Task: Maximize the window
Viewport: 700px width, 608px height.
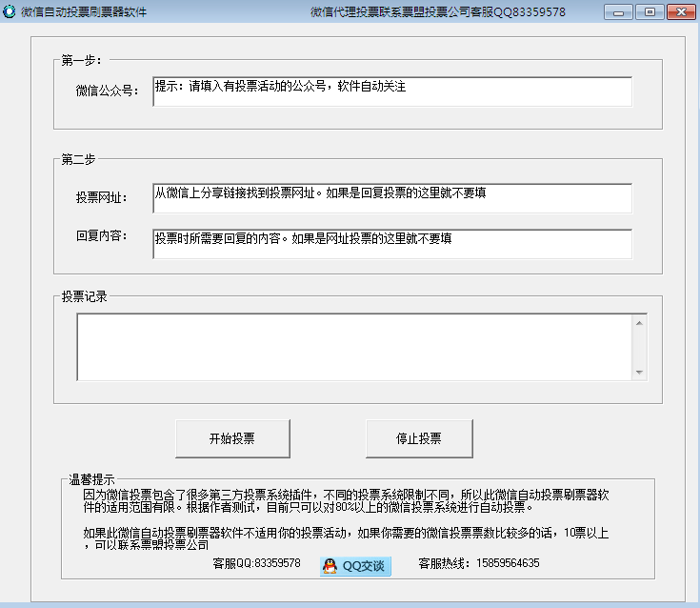Action: pyautogui.click(x=650, y=12)
